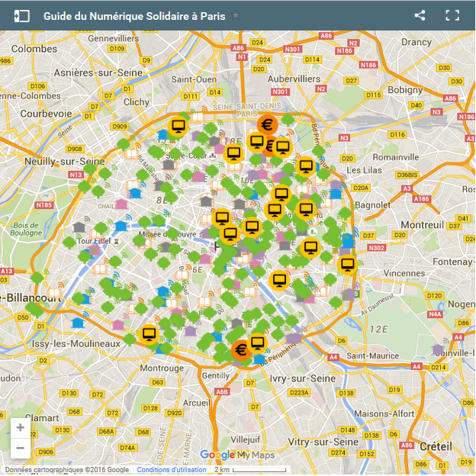Zoom out of the map
The width and height of the screenshot is (476, 476).
tap(20, 448)
